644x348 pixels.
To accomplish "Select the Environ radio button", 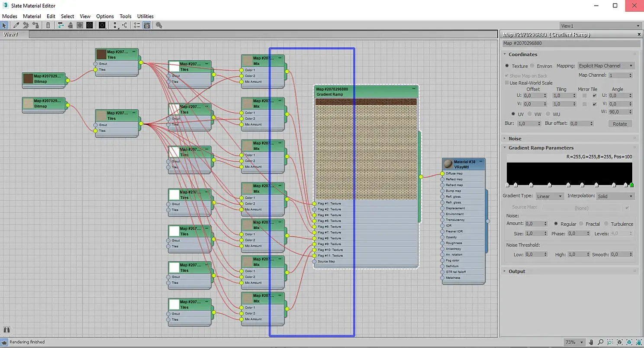I will click(x=532, y=66).
